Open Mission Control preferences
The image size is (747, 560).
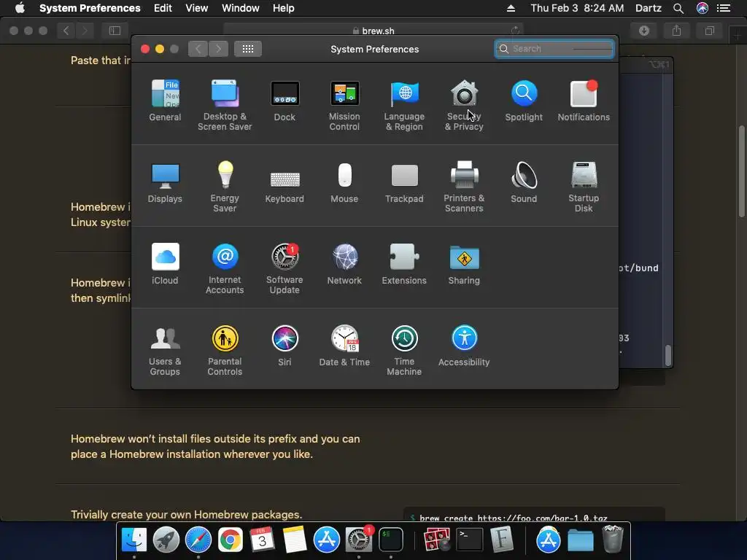pos(344,105)
